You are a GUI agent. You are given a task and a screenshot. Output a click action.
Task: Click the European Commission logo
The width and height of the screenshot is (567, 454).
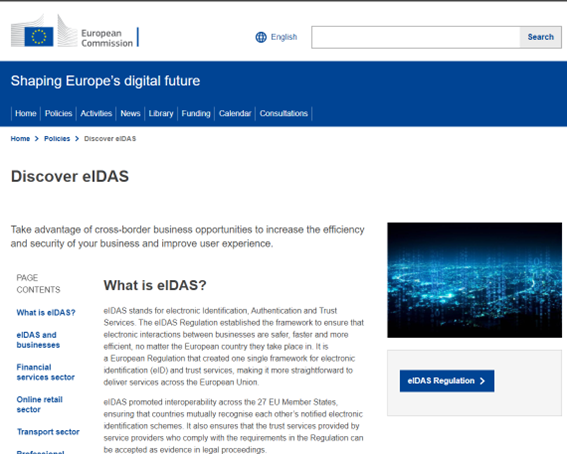pos(74,31)
